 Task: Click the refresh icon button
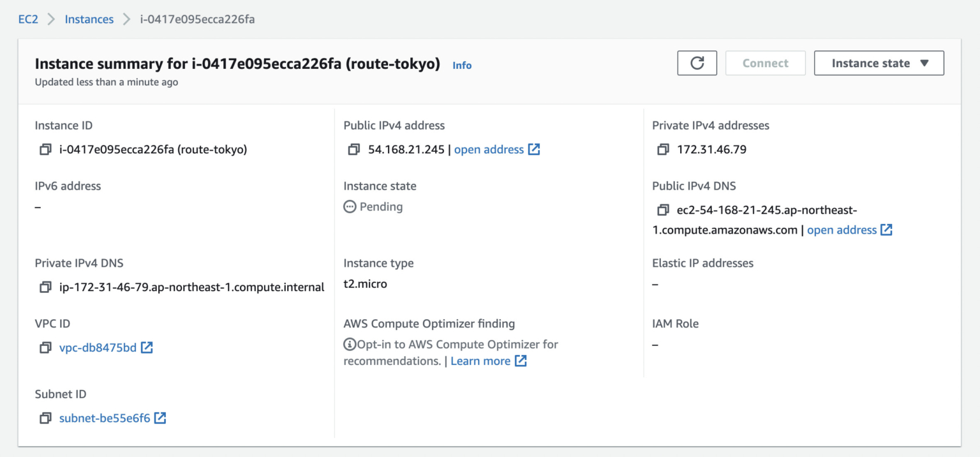(x=697, y=63)
